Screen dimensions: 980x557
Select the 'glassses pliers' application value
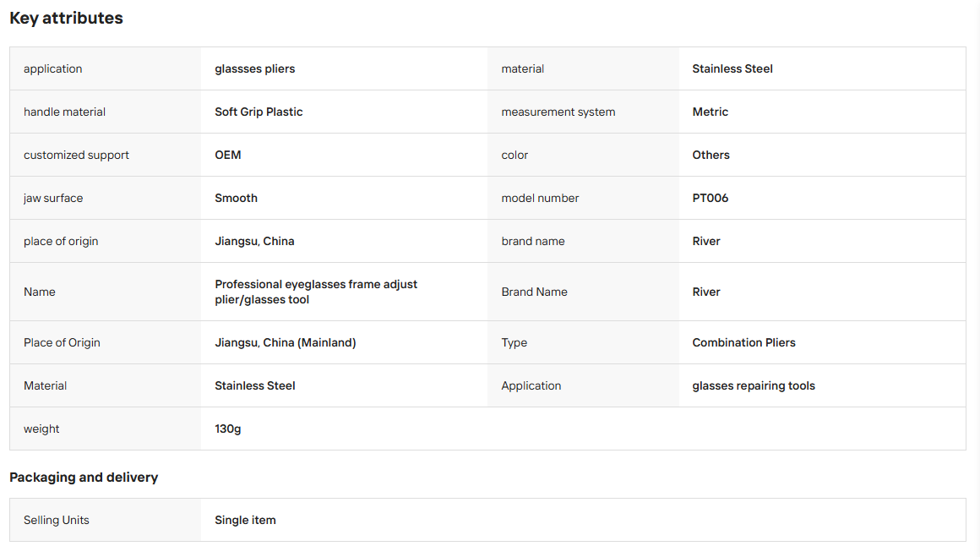coord(254,68)
